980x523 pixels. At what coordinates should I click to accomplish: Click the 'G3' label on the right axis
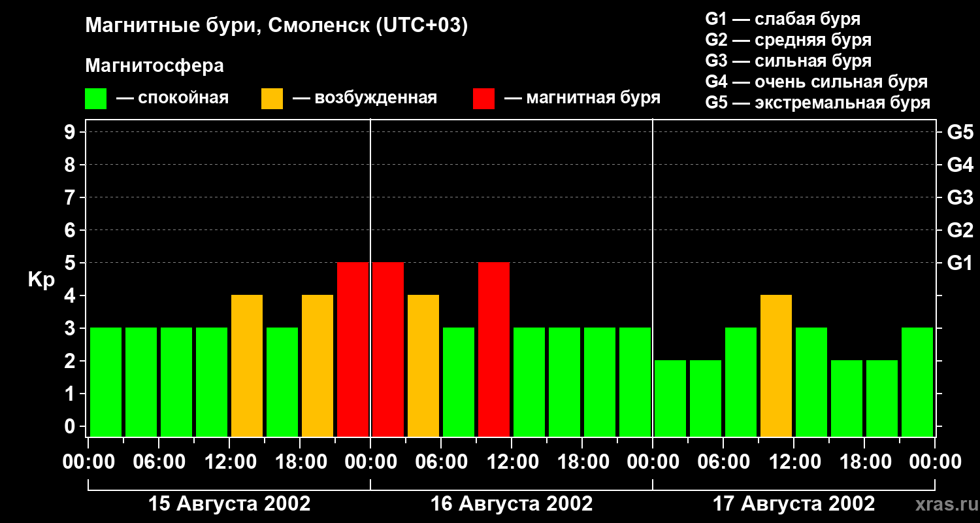pyautogui.click(x=960, y=197)
